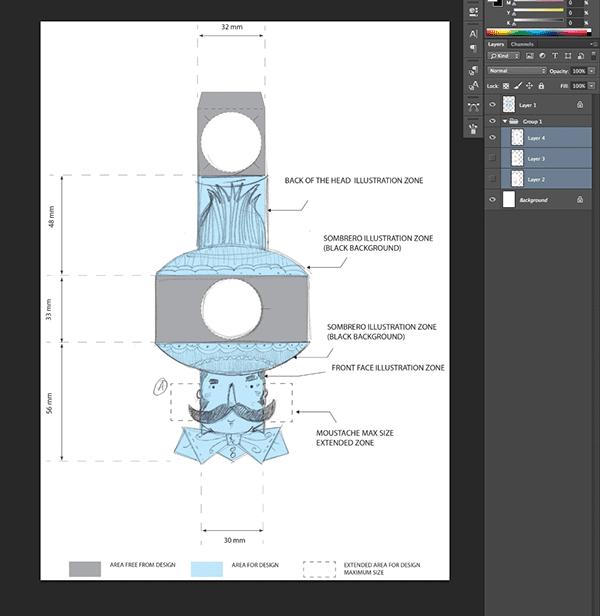The image size is (600, 616).
Task: Show Layer 3 via its visibility box
Action: (492, 158)
